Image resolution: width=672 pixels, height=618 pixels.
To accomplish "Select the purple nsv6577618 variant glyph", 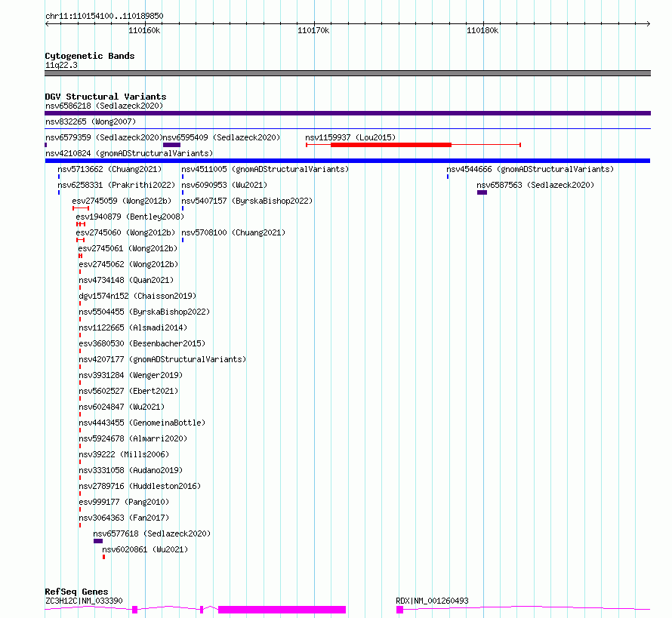I will pyautogui.click(x=98, y=541).
